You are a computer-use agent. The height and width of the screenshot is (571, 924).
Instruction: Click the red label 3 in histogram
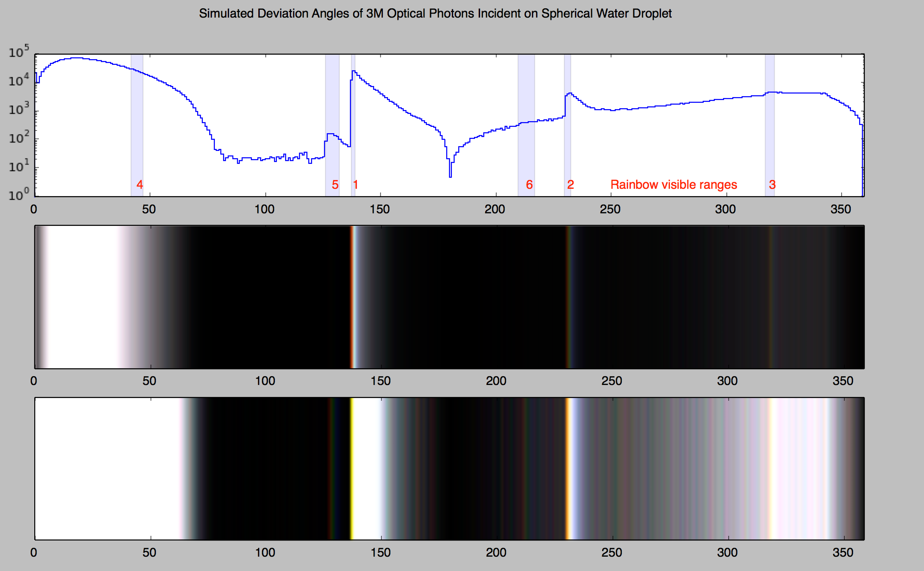pyautogui.click(x=772, y=185)
